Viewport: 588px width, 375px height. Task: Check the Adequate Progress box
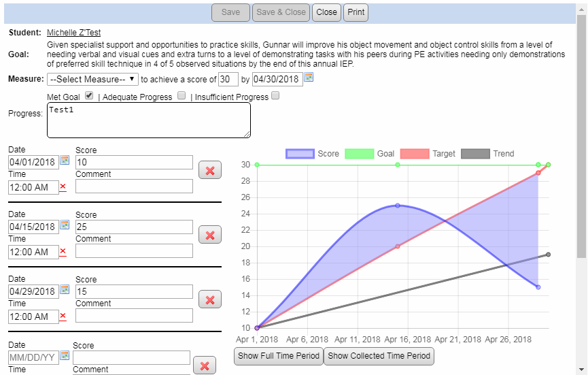point(181,97)
